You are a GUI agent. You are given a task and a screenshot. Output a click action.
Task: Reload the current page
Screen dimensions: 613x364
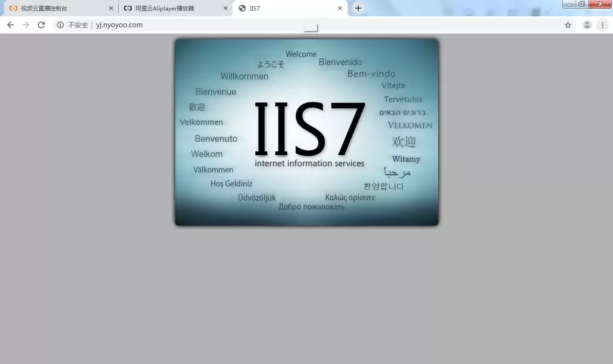41,25
